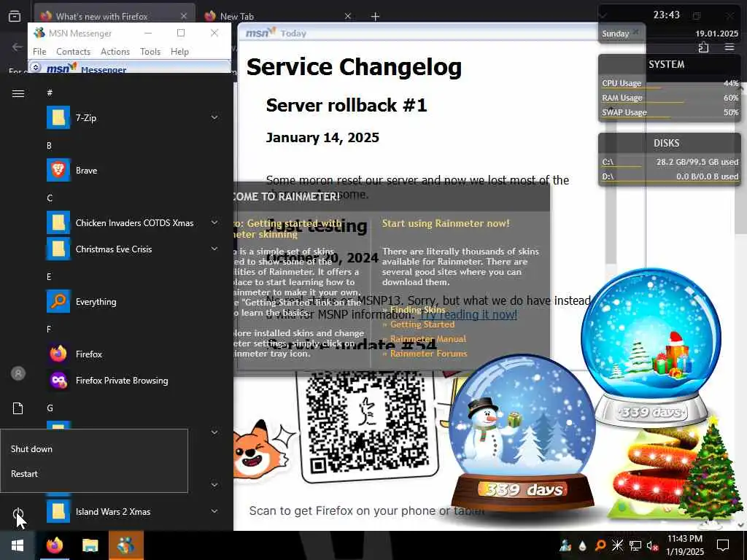Click the Windows Start button
Image resolution: width=747 pixels, height=560 pixels.
point(18,545)
